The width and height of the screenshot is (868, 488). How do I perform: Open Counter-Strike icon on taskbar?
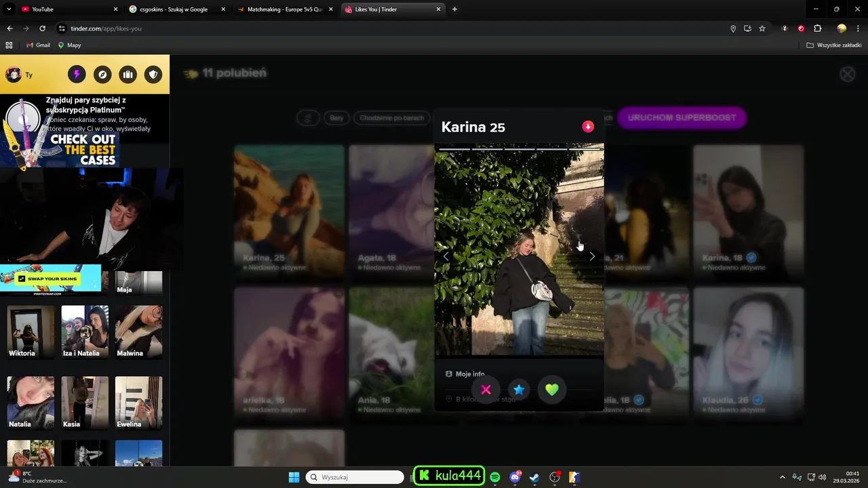pyautogui.click(x=574, y=477)
